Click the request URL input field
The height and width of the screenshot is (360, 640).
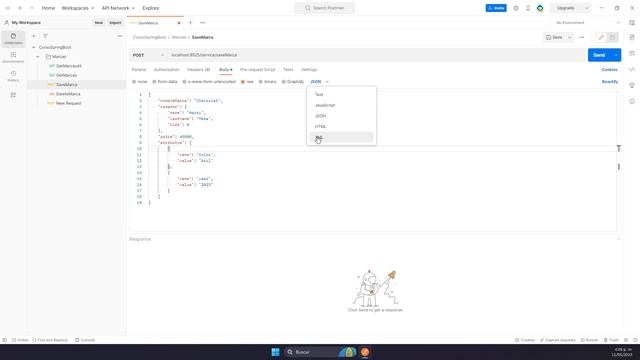click(376, 55)
